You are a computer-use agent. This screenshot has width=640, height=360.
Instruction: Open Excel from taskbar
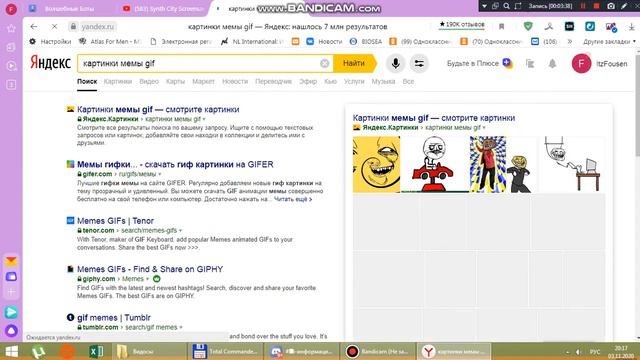[x=96, y=351]
